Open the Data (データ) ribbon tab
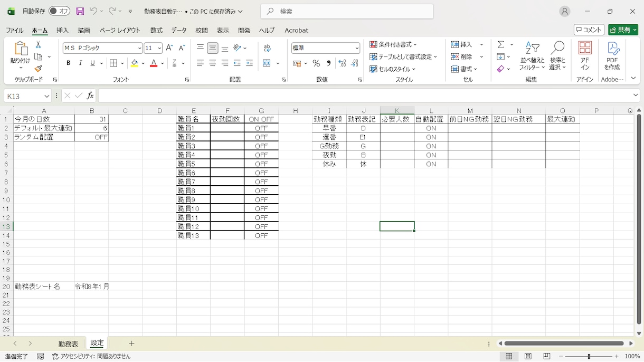 click(x=179, y=30)
